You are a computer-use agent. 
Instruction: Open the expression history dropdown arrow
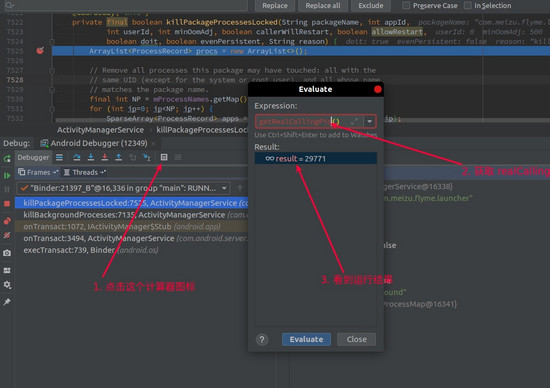coord(369,122)
